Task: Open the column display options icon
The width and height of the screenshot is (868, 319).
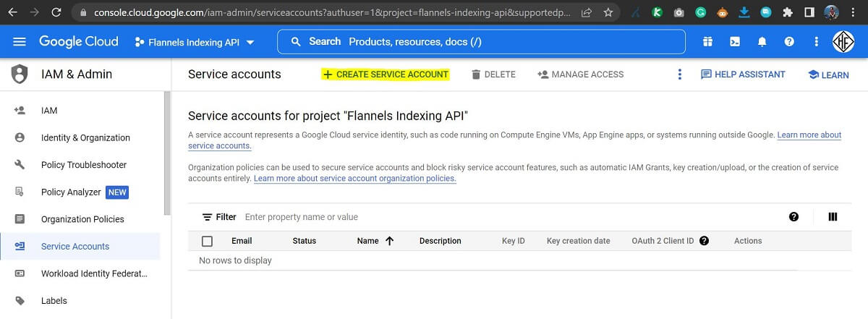Action: [x=833, y=217]
